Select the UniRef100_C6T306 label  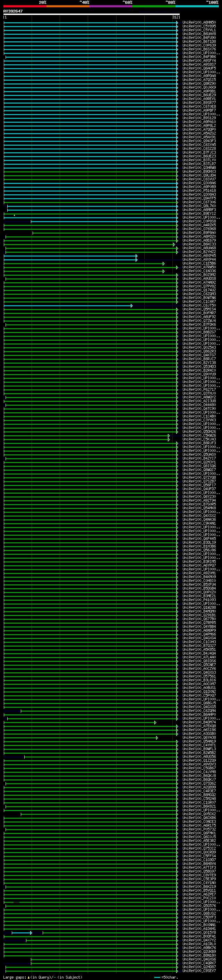click(x=199, y=202)
